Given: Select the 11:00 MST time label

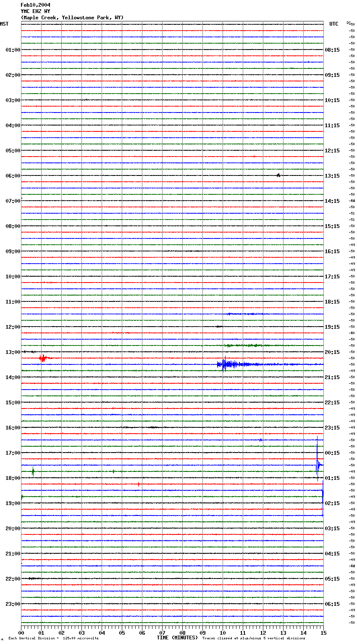Looking at the screenshot, I should (x=13, y=302).
